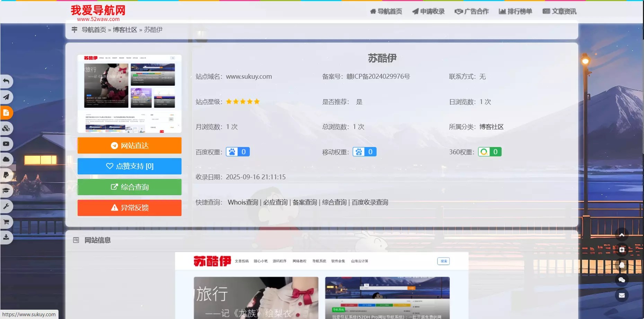Open the cloud storage icon in the sidebar
Image resolution: width=644 pixels, height=319 pixels.
(6, 159)
